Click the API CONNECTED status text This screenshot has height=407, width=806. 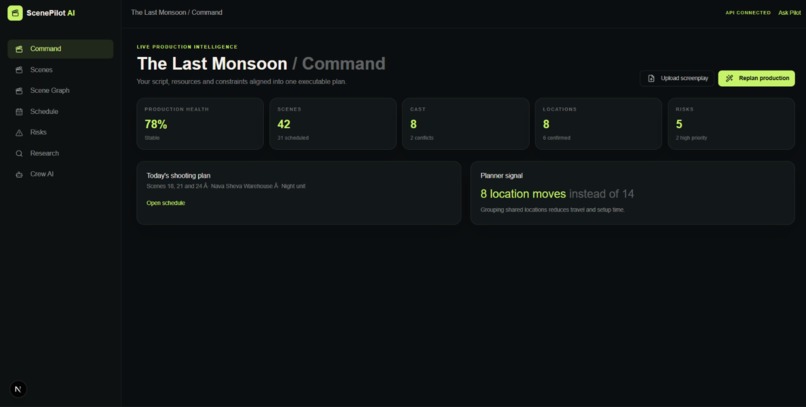pos(748,13)
